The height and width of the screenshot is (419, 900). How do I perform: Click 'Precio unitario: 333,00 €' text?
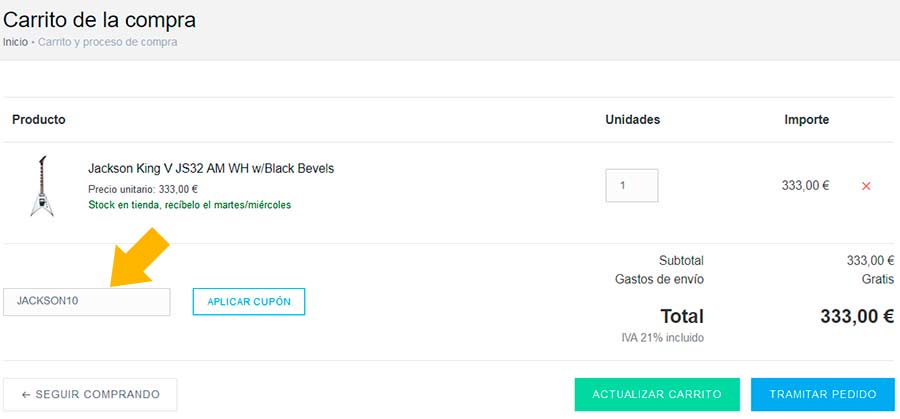point(143,189)
